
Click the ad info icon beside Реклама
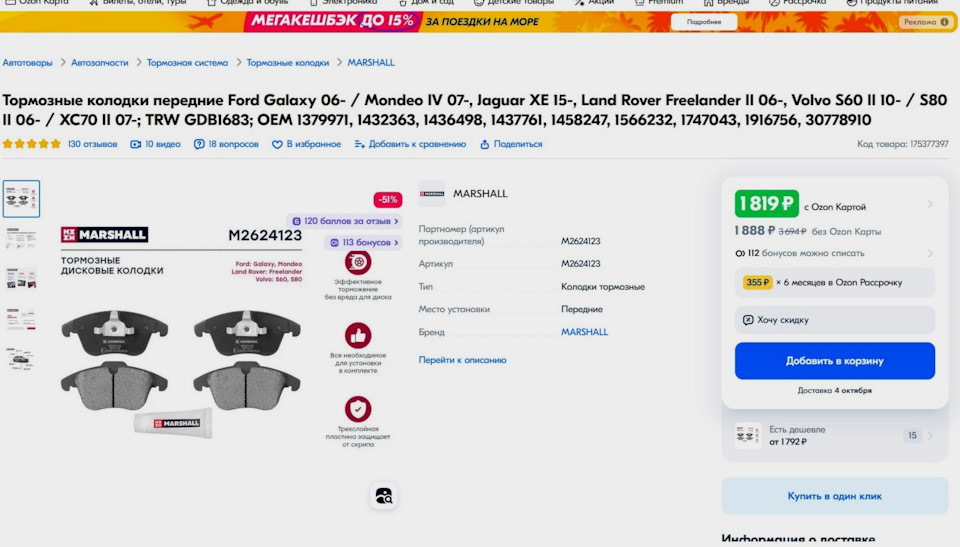click(945, 22)
